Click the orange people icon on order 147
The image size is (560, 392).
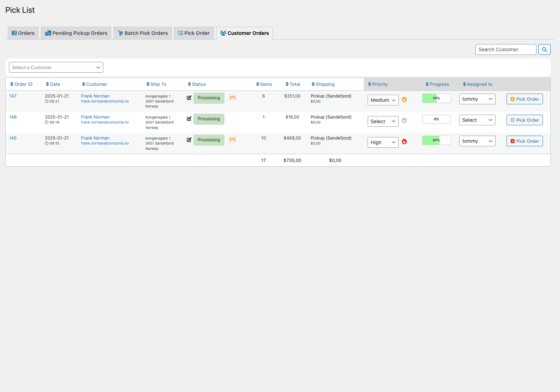(233, 98)
